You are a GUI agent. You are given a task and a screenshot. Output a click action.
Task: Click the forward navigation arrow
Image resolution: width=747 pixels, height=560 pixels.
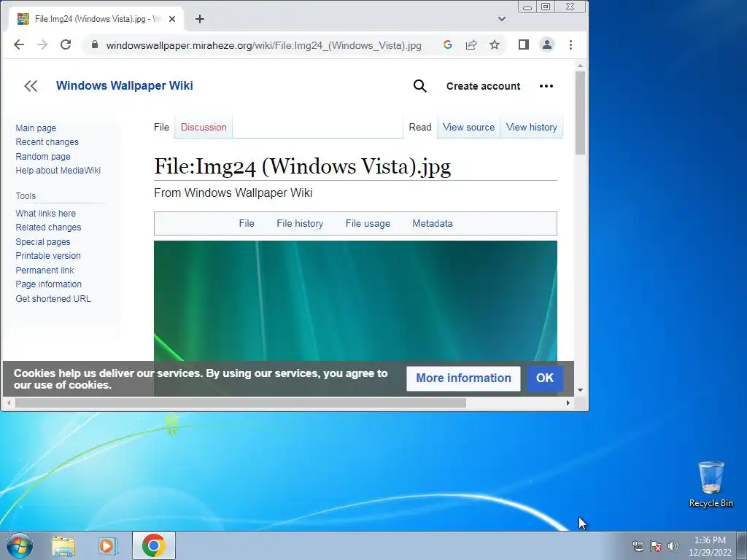coord(42,44)
